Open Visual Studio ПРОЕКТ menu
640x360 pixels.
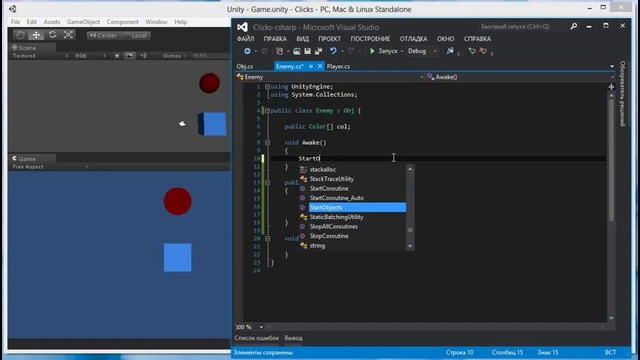[x=329, y=39]
